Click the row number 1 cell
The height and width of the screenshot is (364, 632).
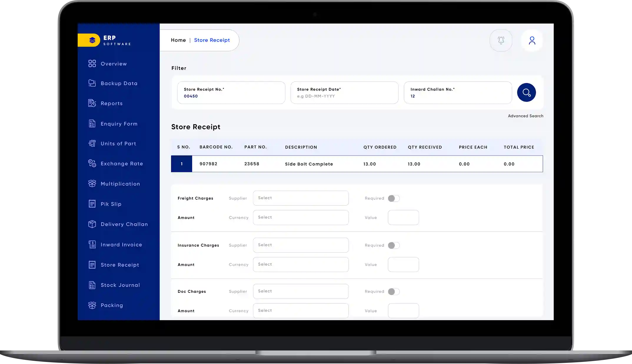tap(182, 164)
